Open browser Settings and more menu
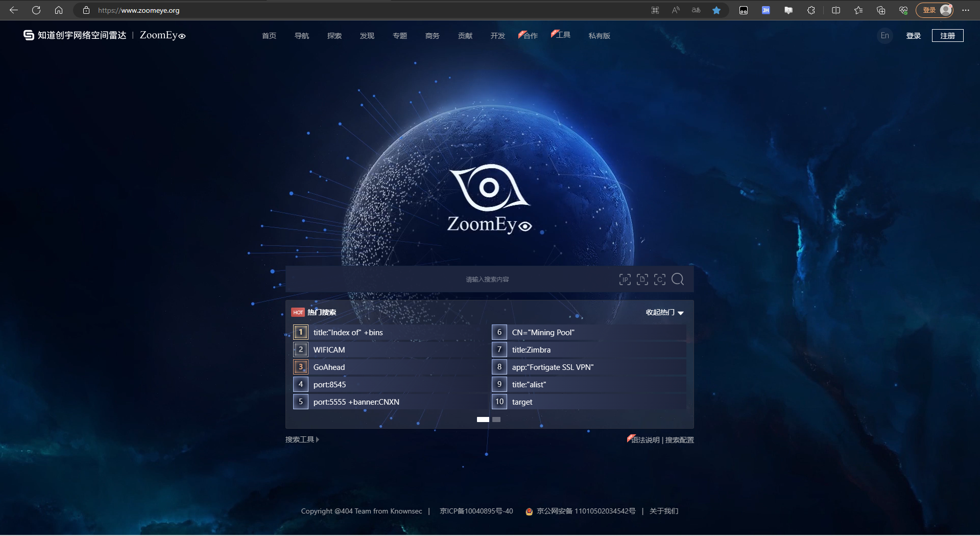The height and width of the screenshot is (536, 980). (966, 10)
